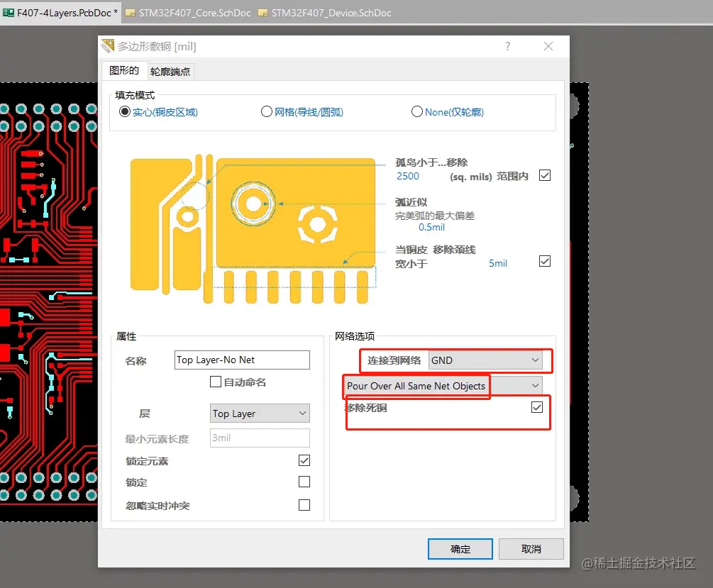Enable the 忽略实时冲突 ignore online violations checkbox

coord(304,505)
